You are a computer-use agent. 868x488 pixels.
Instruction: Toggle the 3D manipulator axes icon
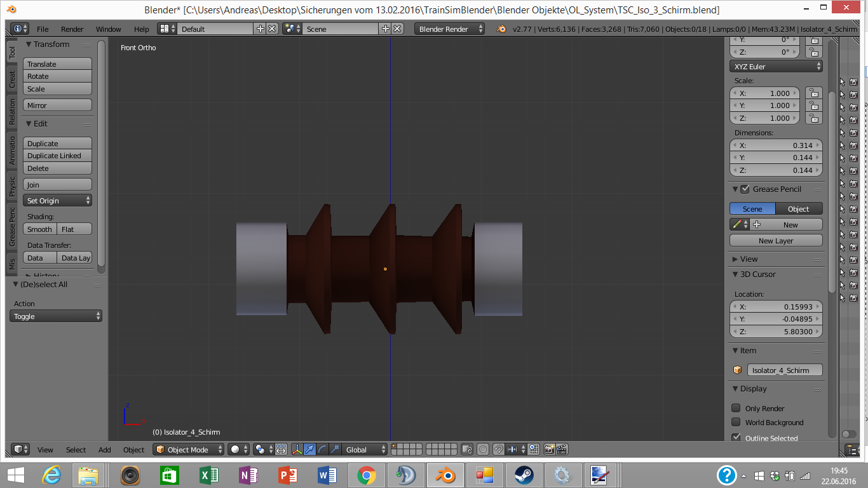tap(297, 449)
